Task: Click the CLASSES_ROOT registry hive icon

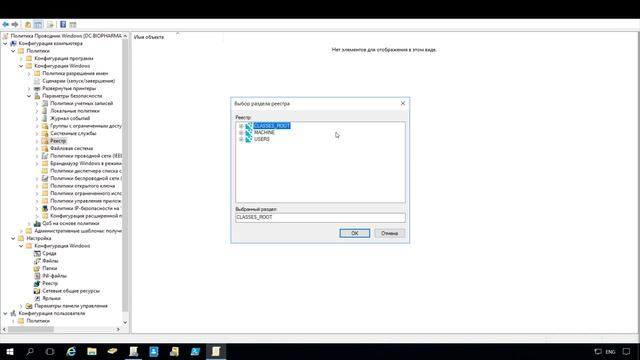Action: tap(249, 126)
